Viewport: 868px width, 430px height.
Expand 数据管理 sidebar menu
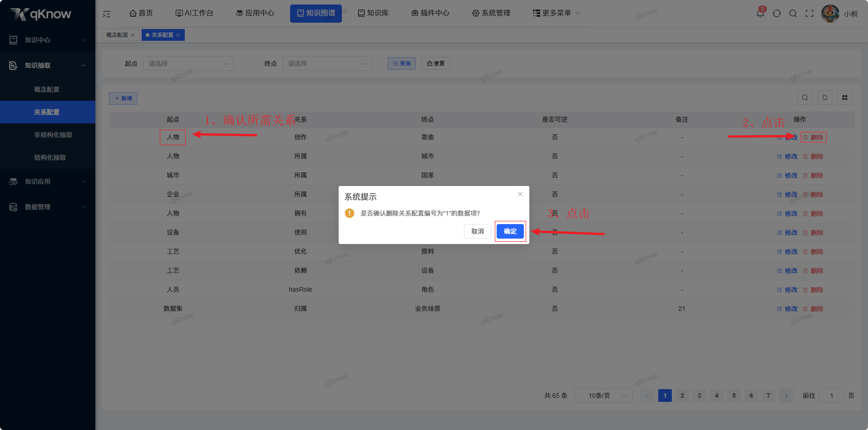pos(48,207)
